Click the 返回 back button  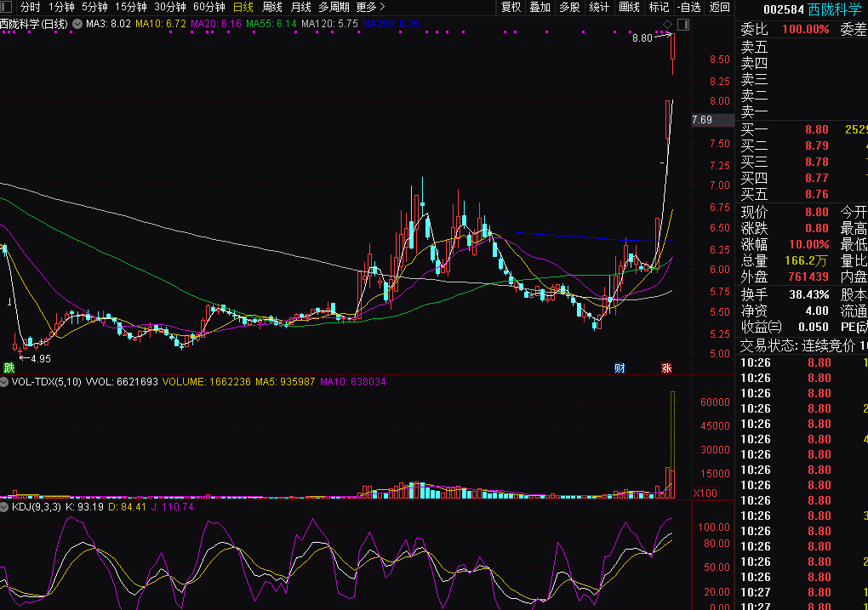(720, 7)
